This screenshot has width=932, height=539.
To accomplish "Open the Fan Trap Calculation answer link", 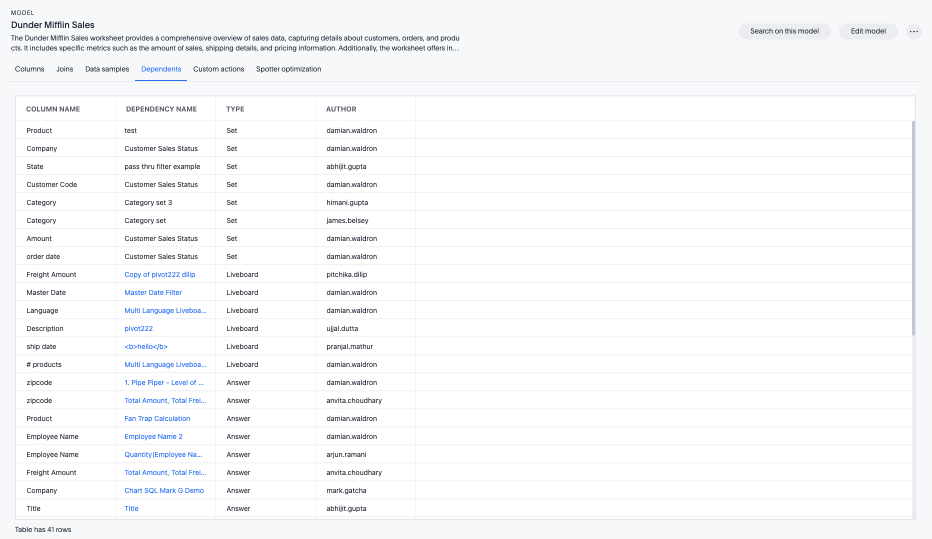I will (157, 419).
